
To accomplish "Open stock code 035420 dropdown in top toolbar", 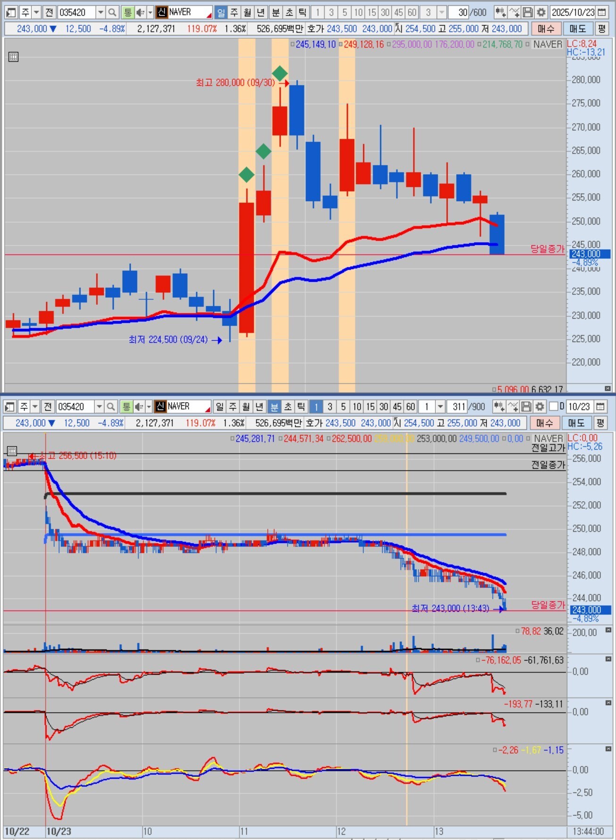I will pyautogui.click(x=100, y=12).
